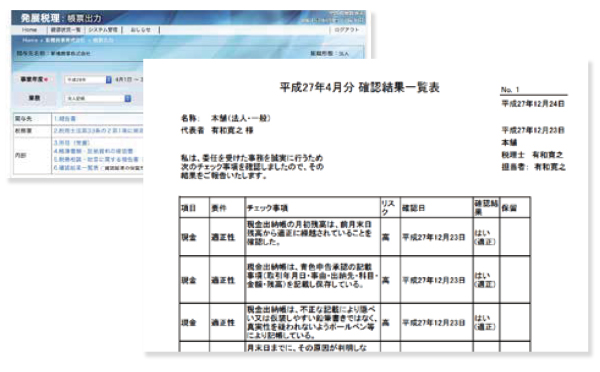Viewport: 600px width, 372px height.
Task: Open report link 3 in the 内部 row
Action: pos(72,143)
